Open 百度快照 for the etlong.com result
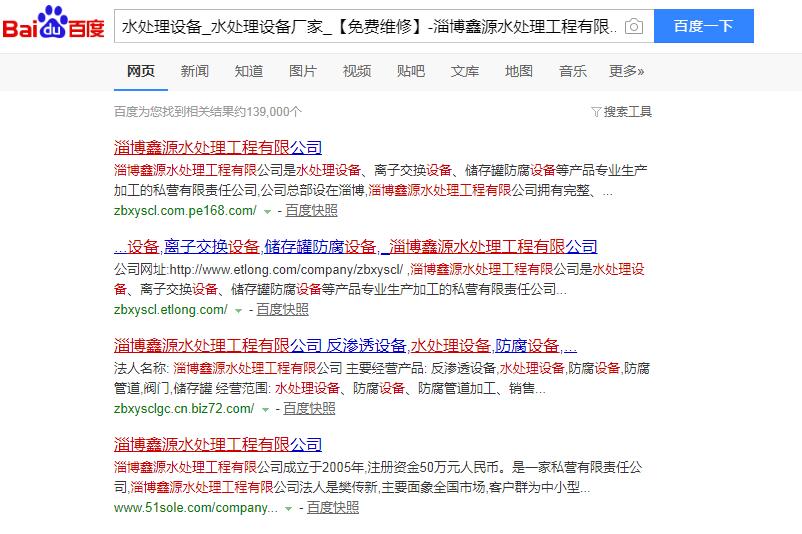802x534 pixels. (283, 310)
